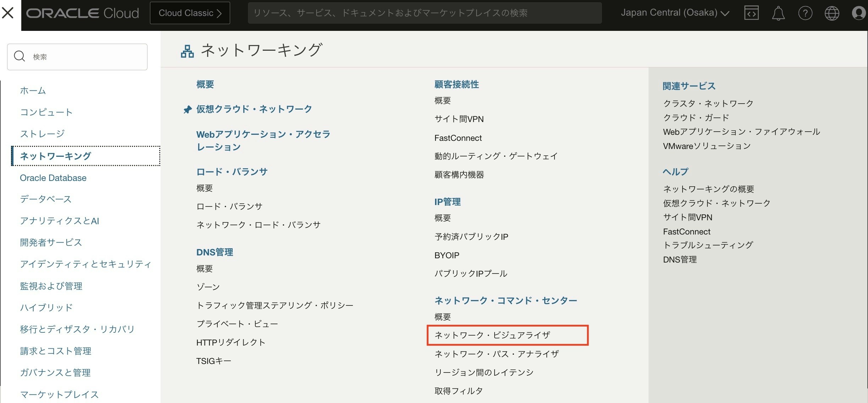Viewport: 868px width, 403px height.
Task: Close the navigation menu with X icon
Action: [x=8, y=13]
